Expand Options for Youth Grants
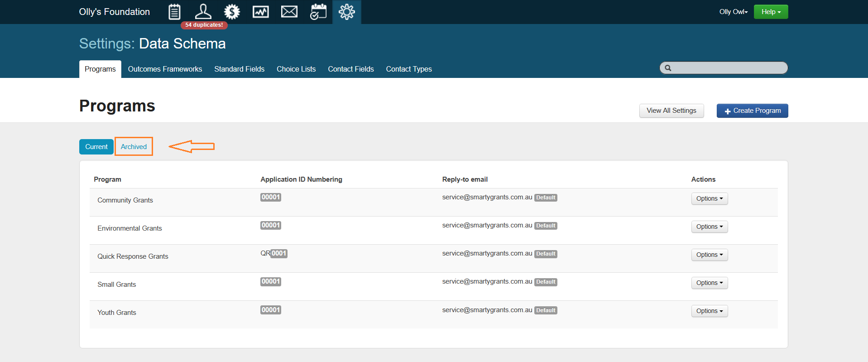 709,311
